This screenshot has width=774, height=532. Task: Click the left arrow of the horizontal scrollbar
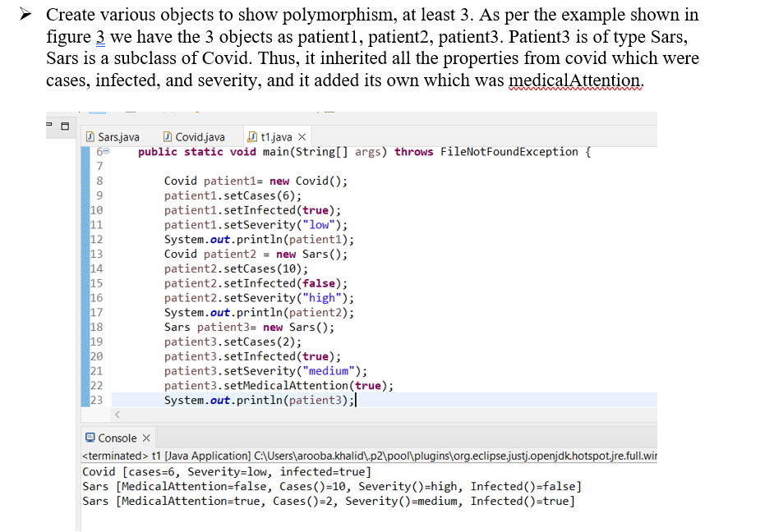coord(117,413)
